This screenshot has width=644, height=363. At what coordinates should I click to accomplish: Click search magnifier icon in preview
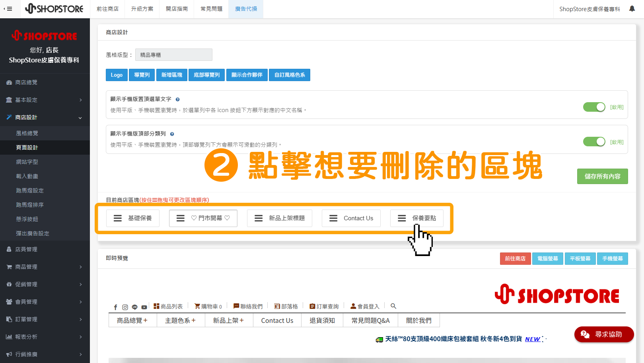pos(393,306)
